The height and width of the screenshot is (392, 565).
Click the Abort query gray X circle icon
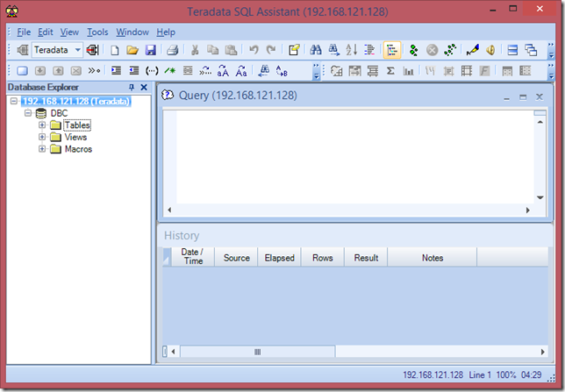[x=432, y=50]
